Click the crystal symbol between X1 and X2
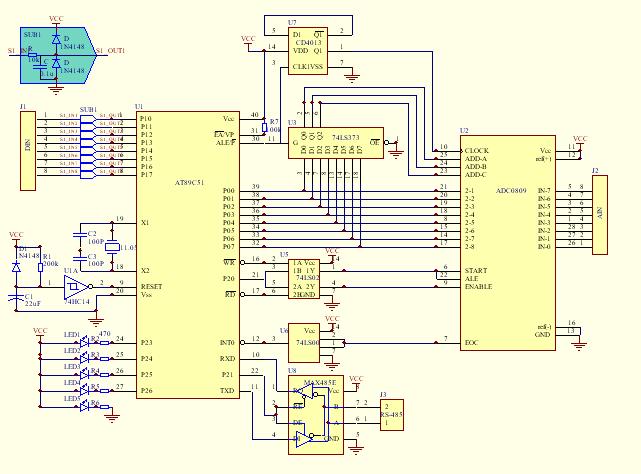The height and width of the screenshot is (474, 641). [x=112, y=247]
